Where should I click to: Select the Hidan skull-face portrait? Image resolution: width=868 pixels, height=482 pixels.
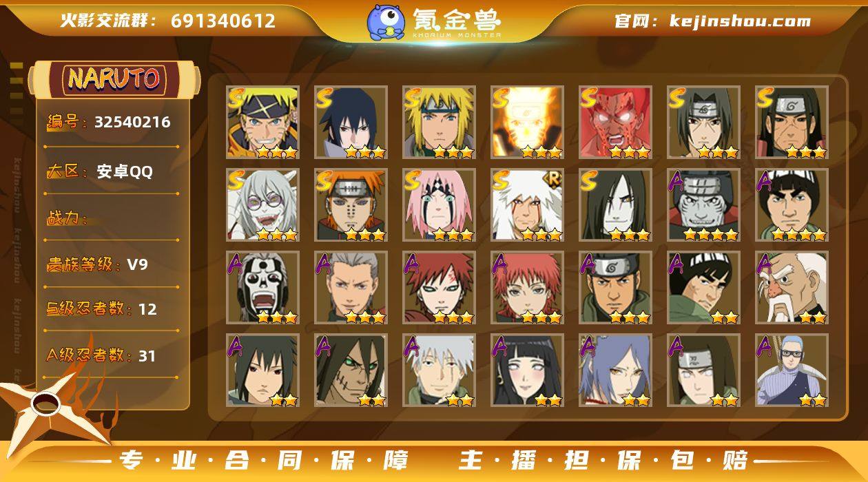click(262, 288)
